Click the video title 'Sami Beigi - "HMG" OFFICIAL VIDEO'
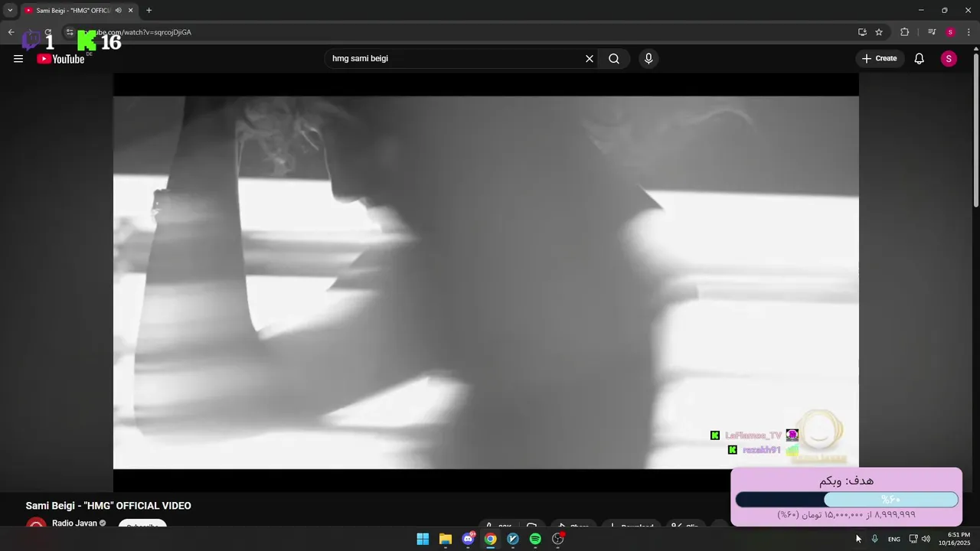 pos(109,506)
